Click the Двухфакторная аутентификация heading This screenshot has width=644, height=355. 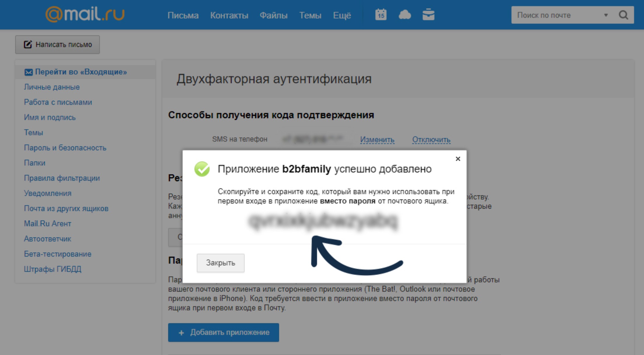(274, 79)
